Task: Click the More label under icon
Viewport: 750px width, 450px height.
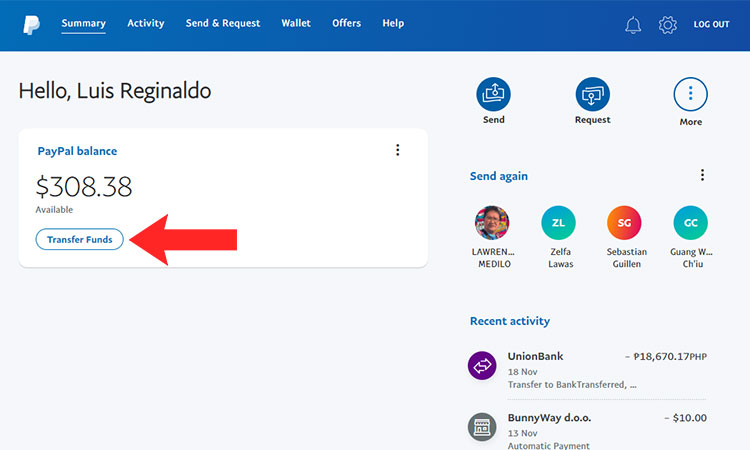Action: click(x=691, y=122)
